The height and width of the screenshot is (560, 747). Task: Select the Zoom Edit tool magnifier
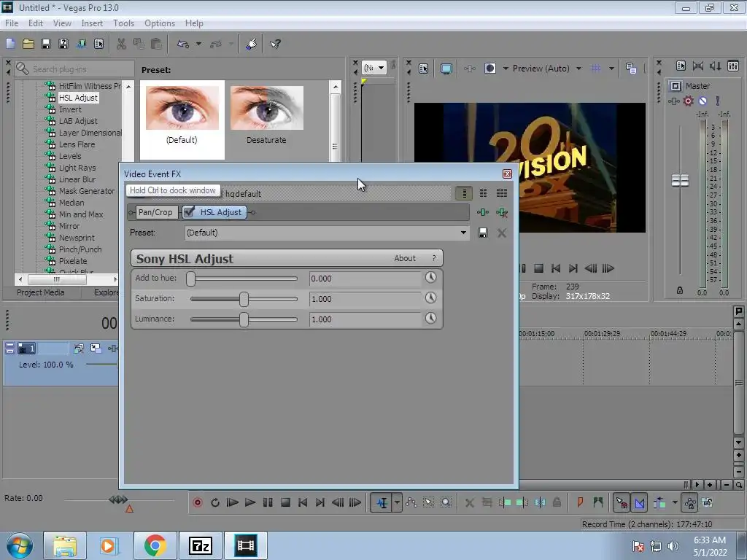446,502
